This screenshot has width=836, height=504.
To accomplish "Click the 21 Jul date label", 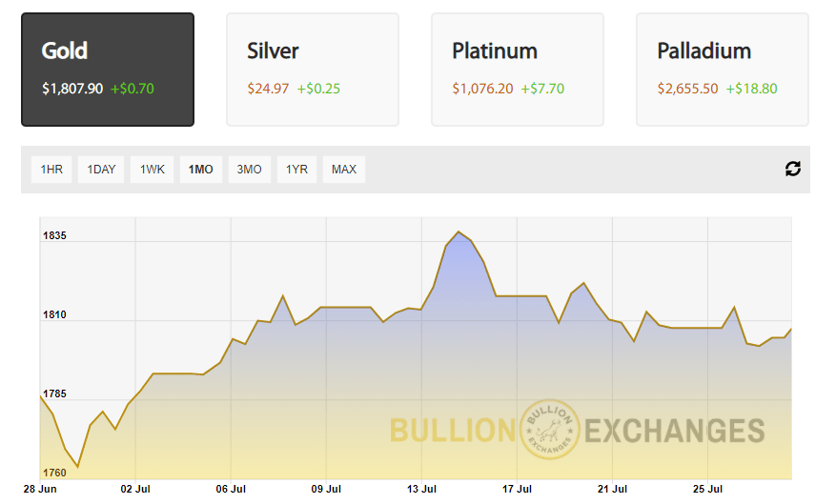I will click(x=613, y=489).
